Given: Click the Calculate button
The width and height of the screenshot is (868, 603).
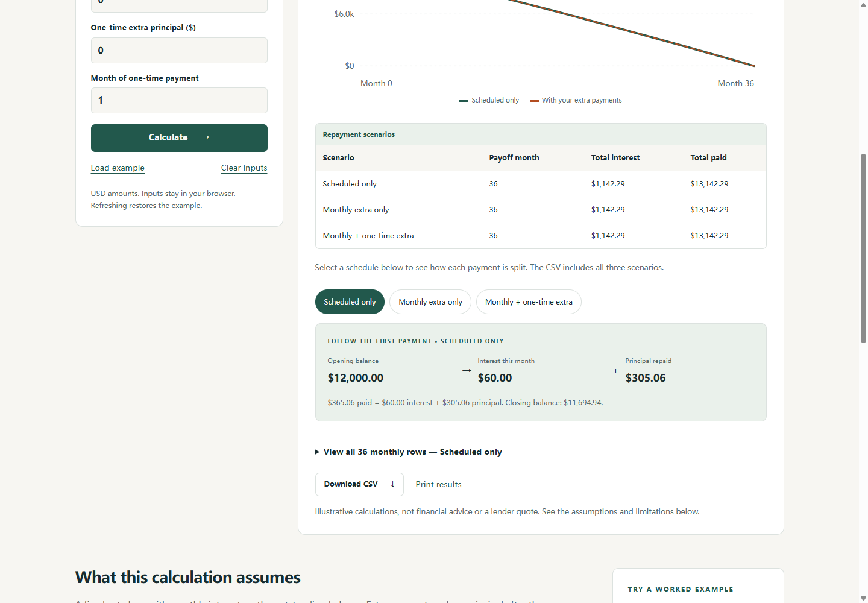Looking at the screenshot, I should [179, 138].
